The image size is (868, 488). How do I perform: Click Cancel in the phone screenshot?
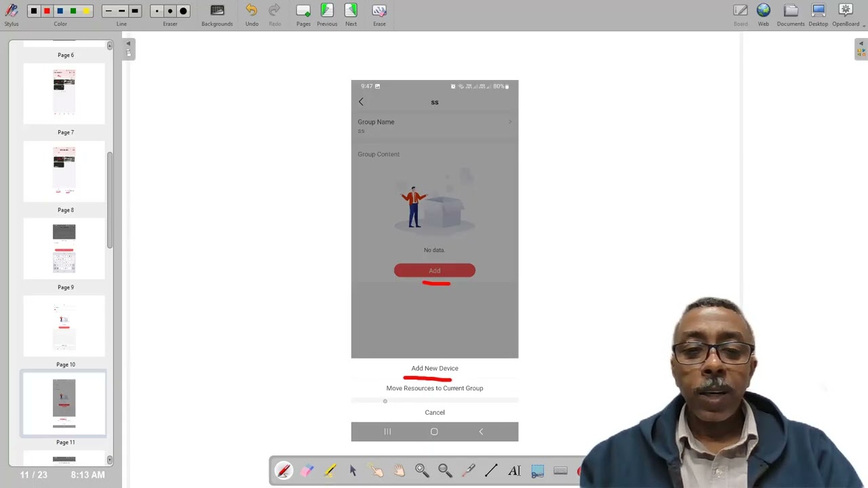[435, 412]
